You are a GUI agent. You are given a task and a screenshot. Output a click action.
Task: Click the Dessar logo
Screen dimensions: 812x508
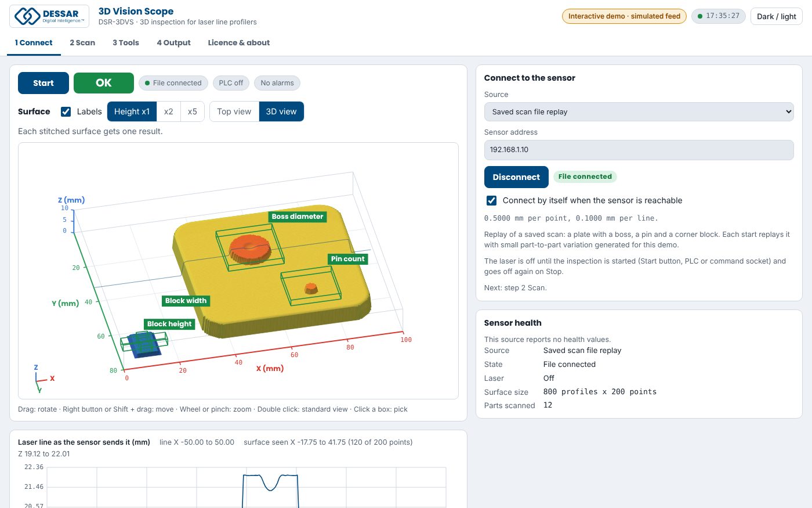(x=49, y=16)
